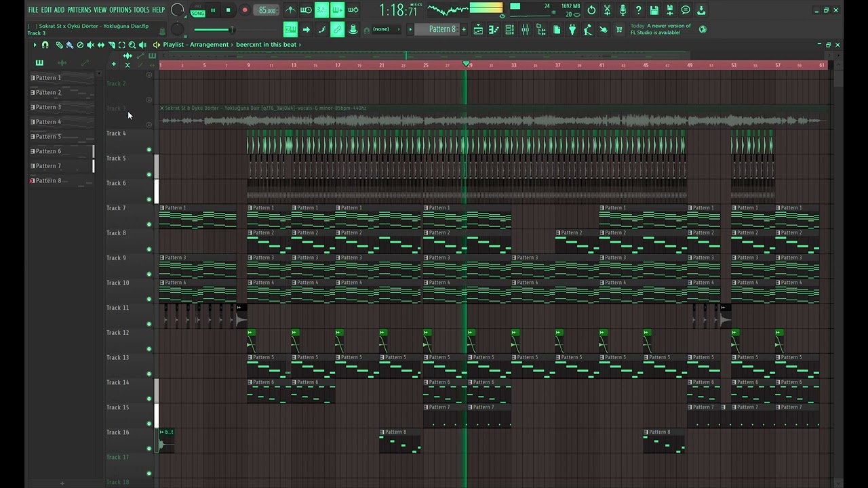Switch to SONG mode
The height and width of the screenshot is (488, 868).
pos(198,13)
